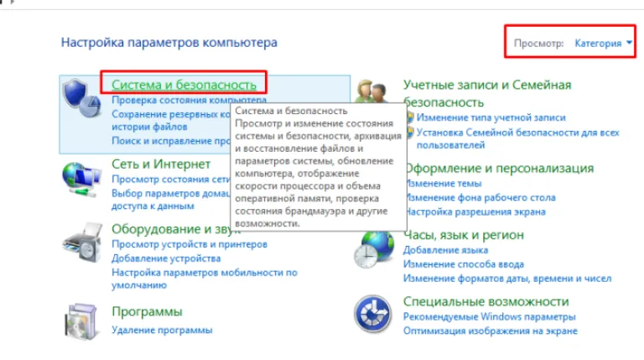
Task: Open Оформление и персонализация category
Action: [x=500, y=168]
